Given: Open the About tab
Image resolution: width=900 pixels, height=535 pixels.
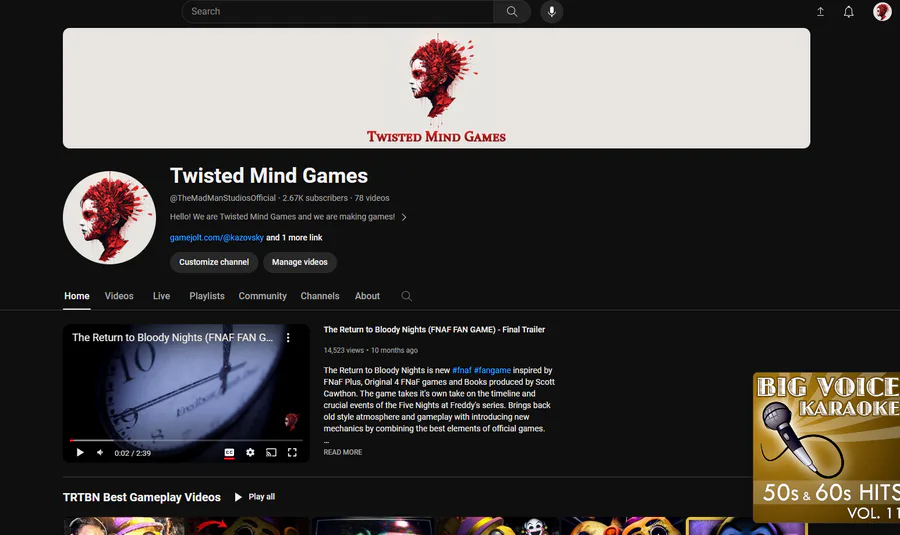Looking at the screenshot, I should click(367, 296).
